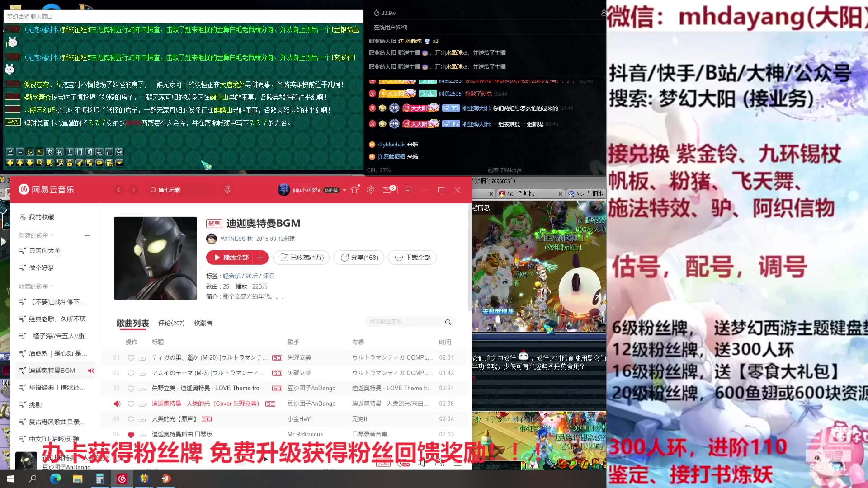Switch to the 歌曲列表 tab
868x488 pixels.
[133, 323]
